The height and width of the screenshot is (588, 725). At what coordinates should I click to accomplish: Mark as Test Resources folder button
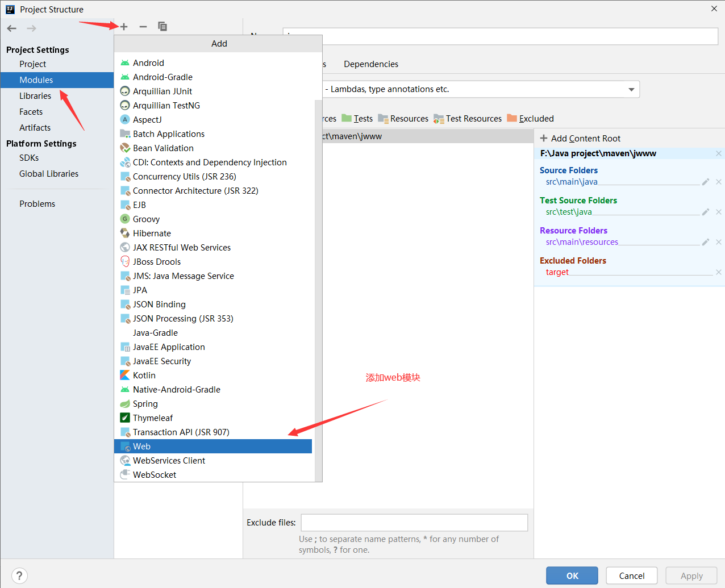pyautogui.click(x=468, y=119)
